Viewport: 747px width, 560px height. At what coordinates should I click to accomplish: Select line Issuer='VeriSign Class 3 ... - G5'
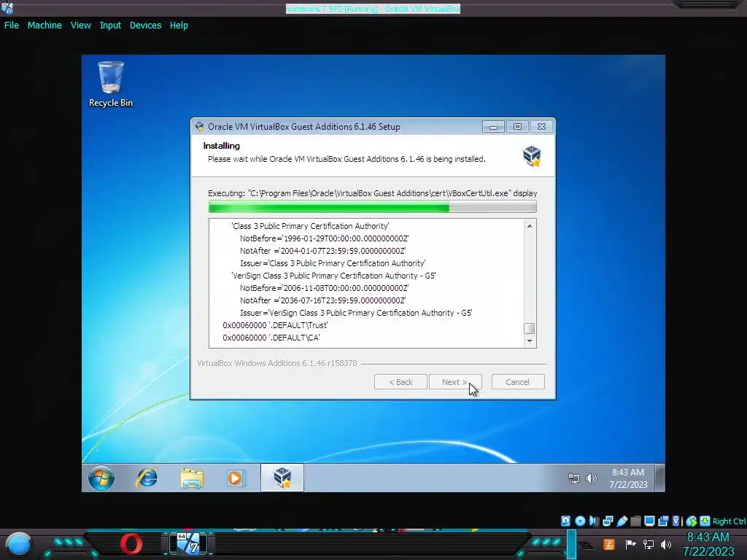click(356, 313)
